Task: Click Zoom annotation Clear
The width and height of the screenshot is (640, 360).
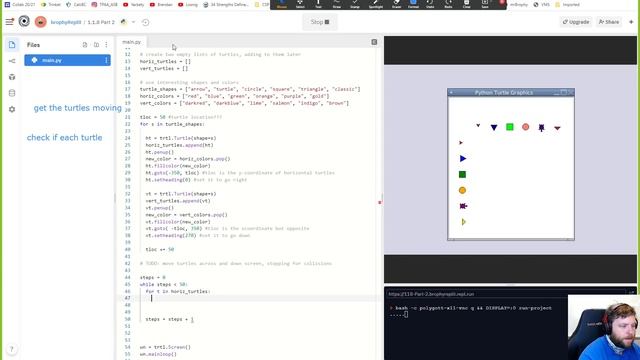Action: coord(467,4)
